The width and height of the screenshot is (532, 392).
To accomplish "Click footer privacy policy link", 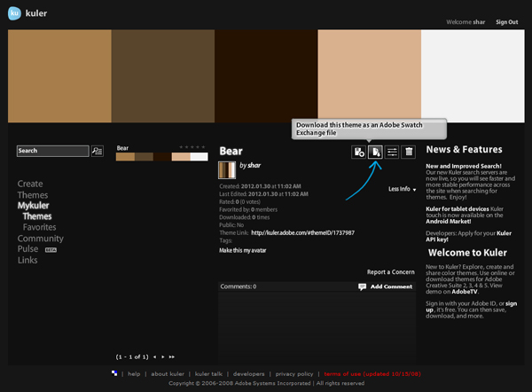I will (294, 374).
